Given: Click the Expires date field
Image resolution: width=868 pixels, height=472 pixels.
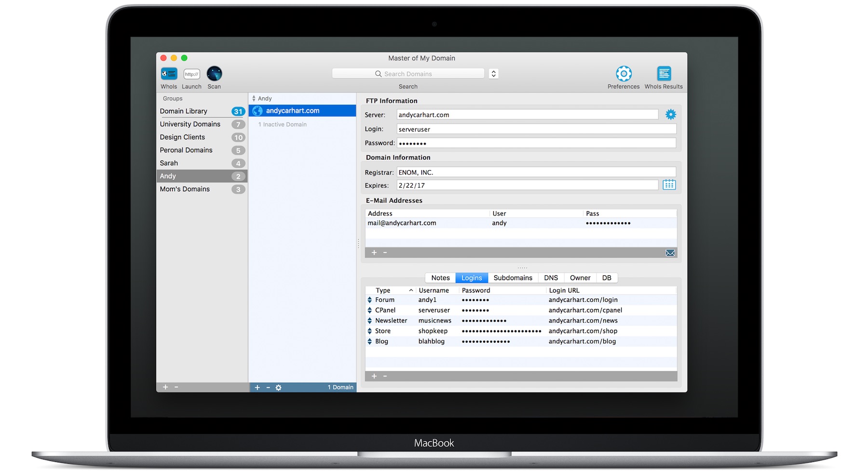Looking at the screenshot, I should tap(528, 185).
